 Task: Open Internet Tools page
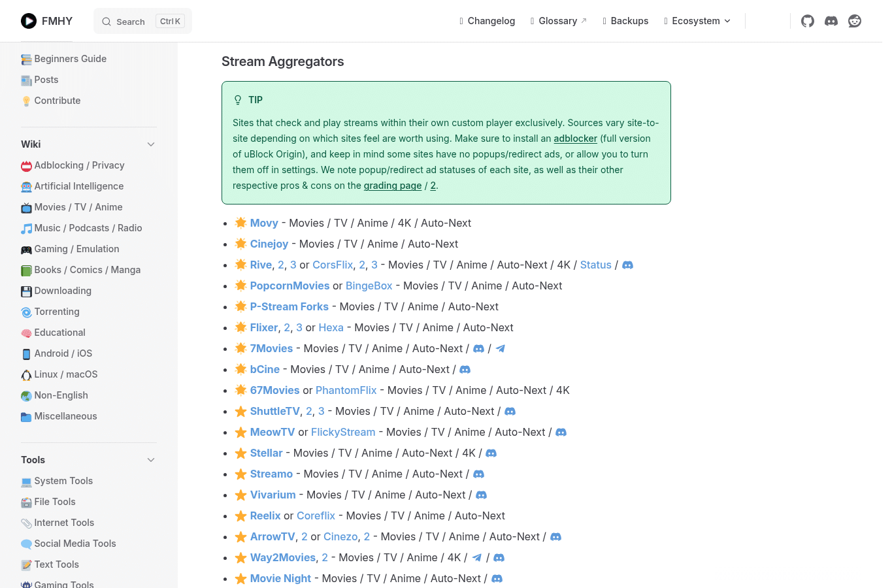[x=64, y=523]
